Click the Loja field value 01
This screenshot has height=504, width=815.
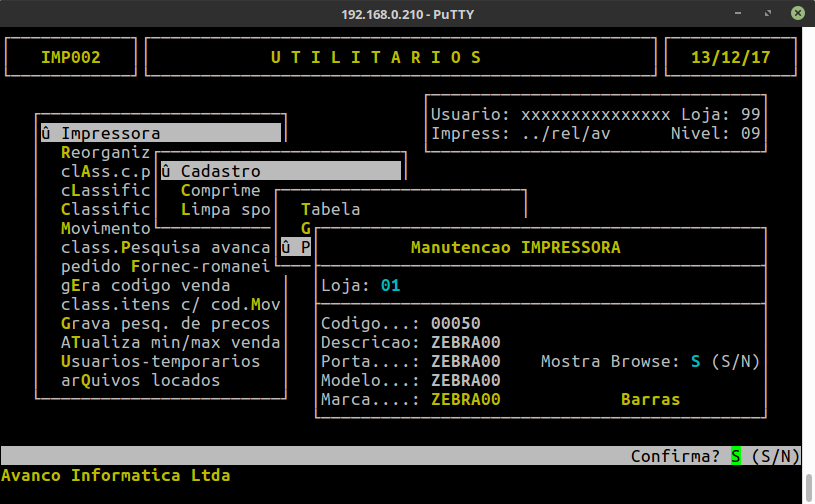click(x=390, y=286)
